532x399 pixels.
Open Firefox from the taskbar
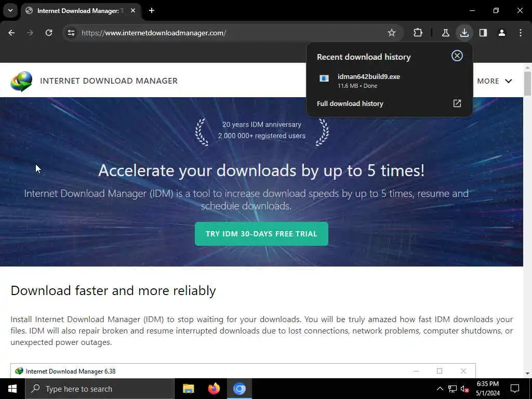coord(214,389)
